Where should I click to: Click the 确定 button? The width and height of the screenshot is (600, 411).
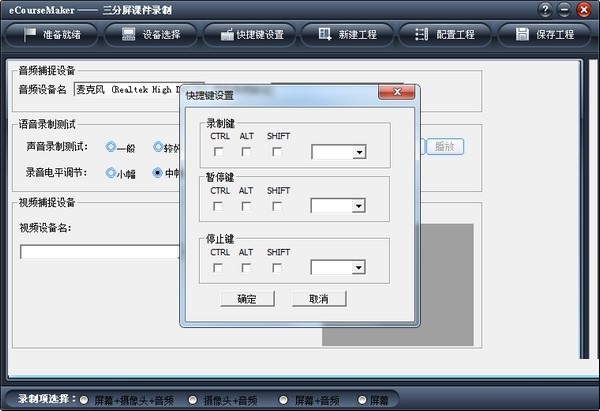click(248, 299)
